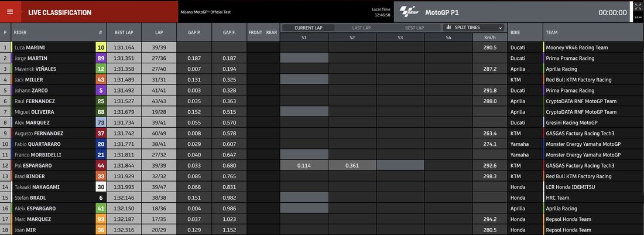Viewport: 644px width, 235px height.
Task: Click the MotoGP P1 session label
Action: pos(442,12)
